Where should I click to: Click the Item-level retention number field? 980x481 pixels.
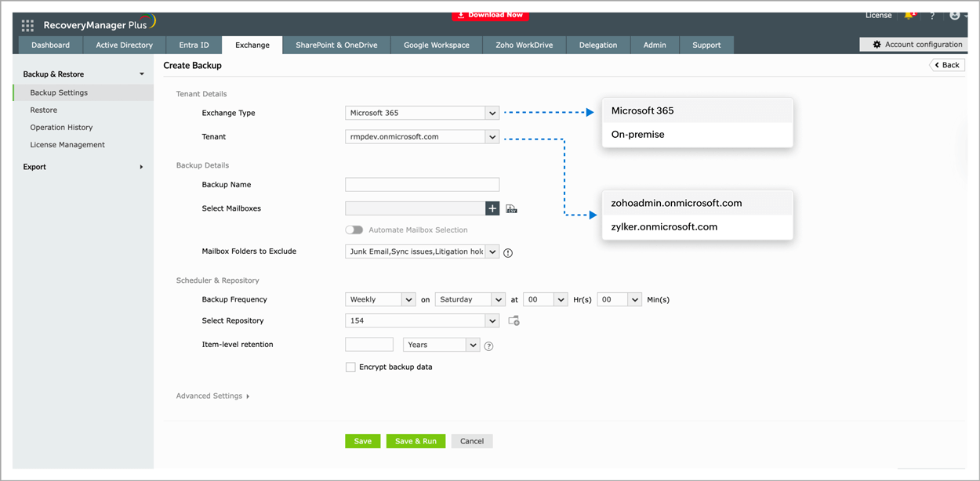369,345
